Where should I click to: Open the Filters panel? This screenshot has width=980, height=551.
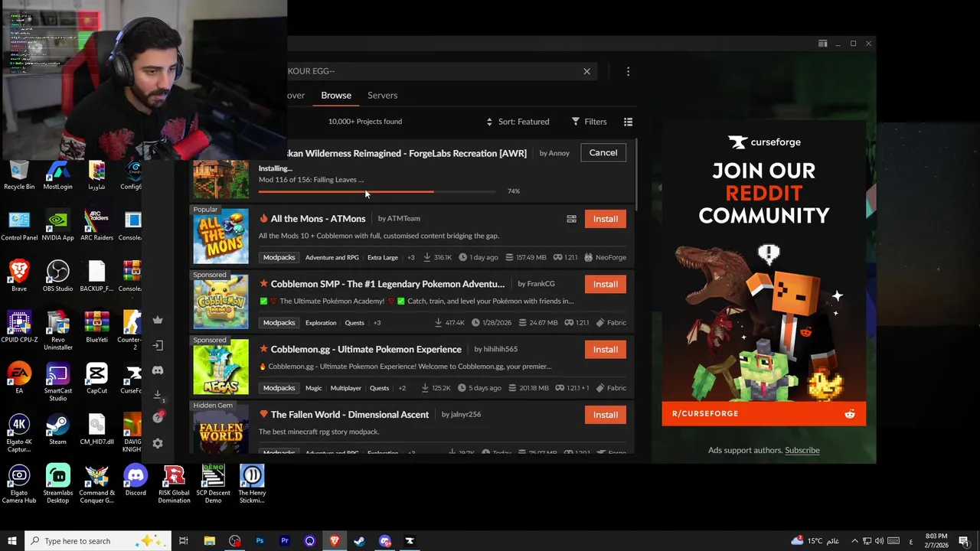point(589,122)
